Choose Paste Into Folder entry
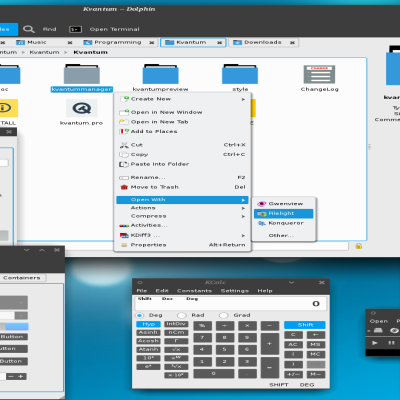 (183, 164)
